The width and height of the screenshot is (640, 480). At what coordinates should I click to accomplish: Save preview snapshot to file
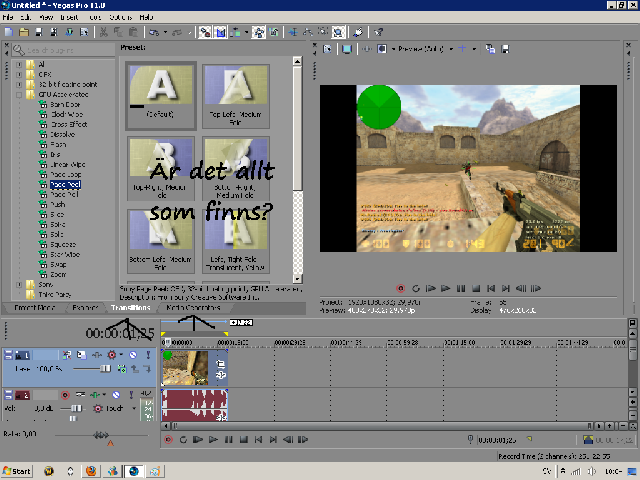tap(505, 49)
